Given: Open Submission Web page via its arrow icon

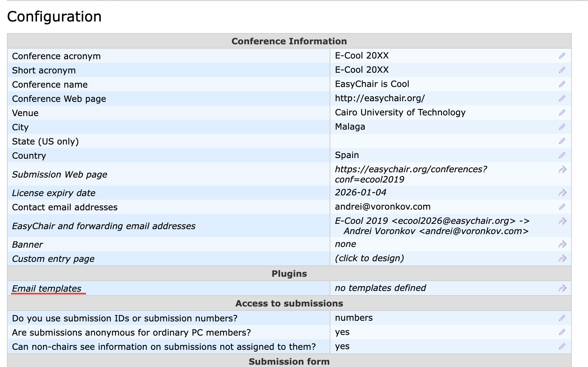Looking at the screenshot, I should (562, 170).
